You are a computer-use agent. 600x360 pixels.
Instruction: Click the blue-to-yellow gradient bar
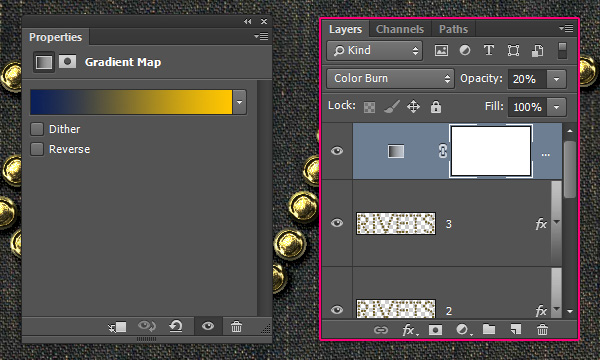131,102
